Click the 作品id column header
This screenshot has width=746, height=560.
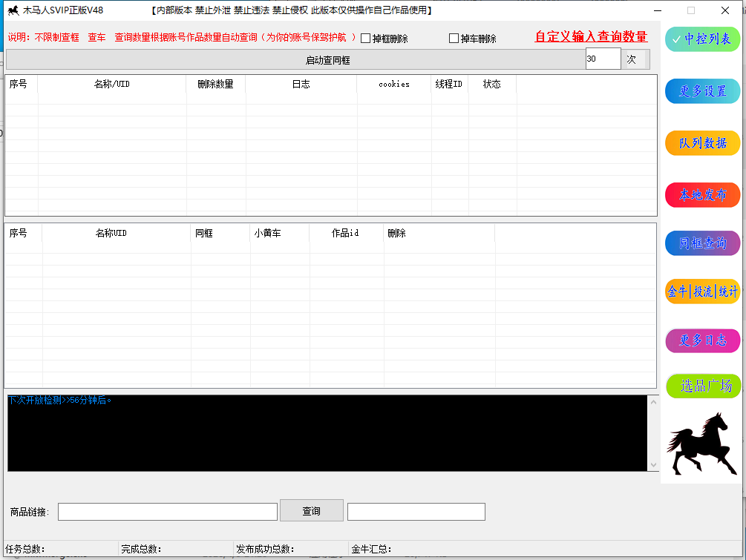tap(347, 233)
